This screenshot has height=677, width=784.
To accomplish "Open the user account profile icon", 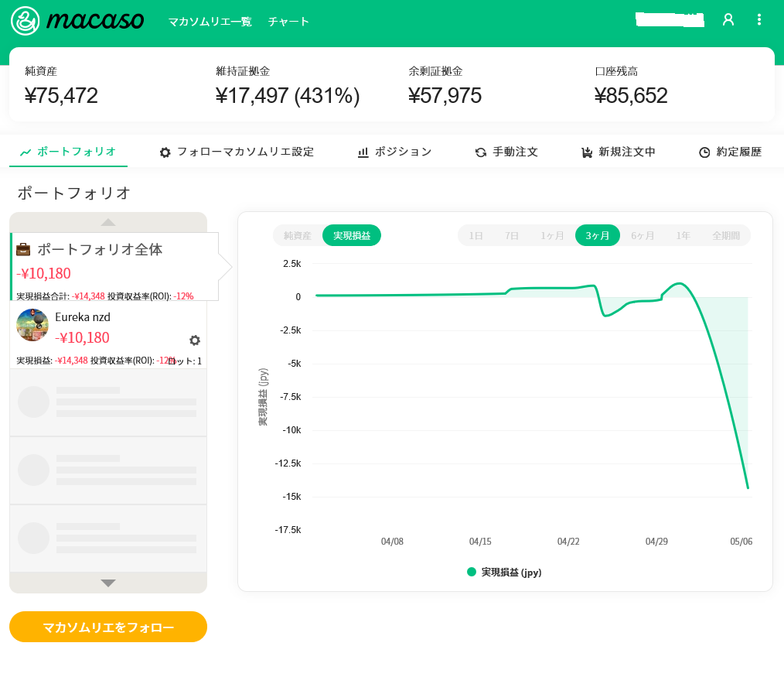I will point(728,20).
